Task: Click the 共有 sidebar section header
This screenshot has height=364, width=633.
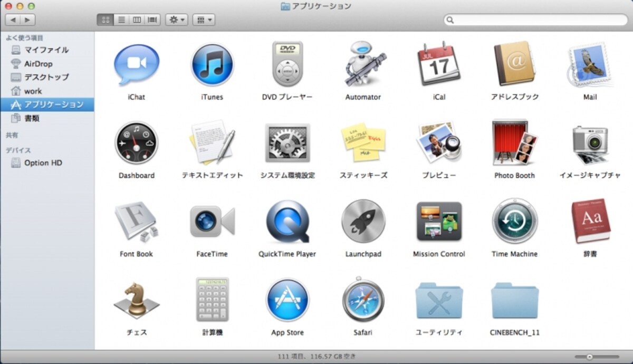Action: click(x=12, y=136)
